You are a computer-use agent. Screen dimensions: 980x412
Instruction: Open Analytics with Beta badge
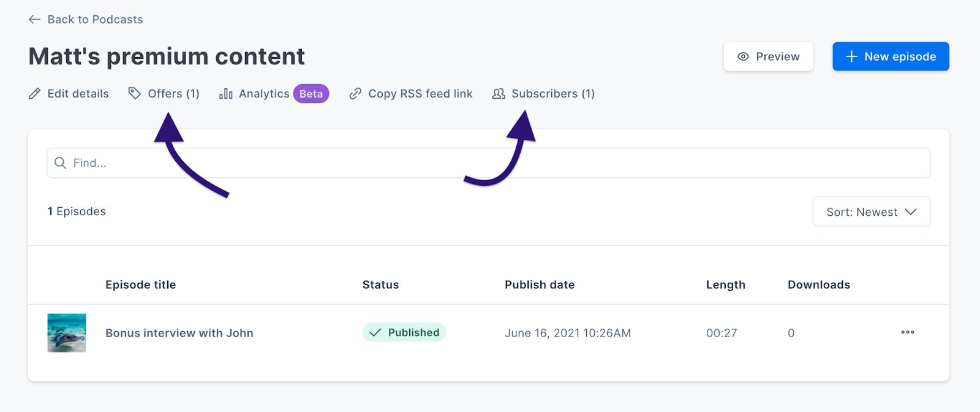274,94
